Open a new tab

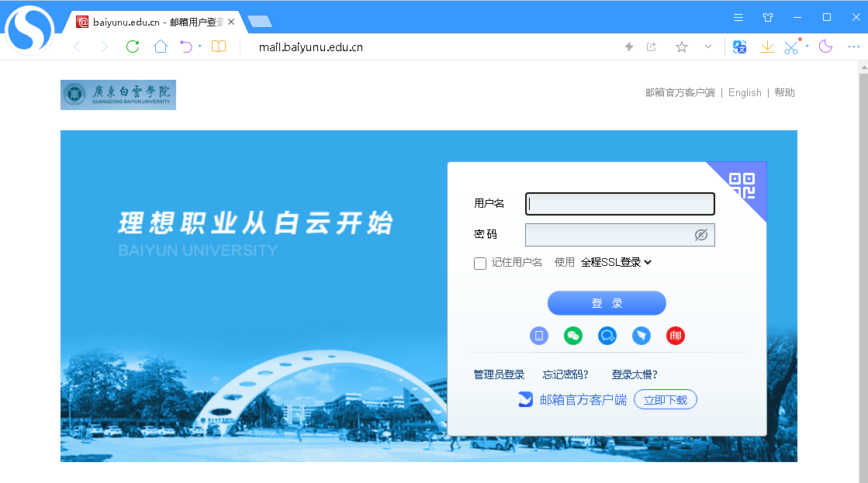pyautogui.click(x=260, y=22)
